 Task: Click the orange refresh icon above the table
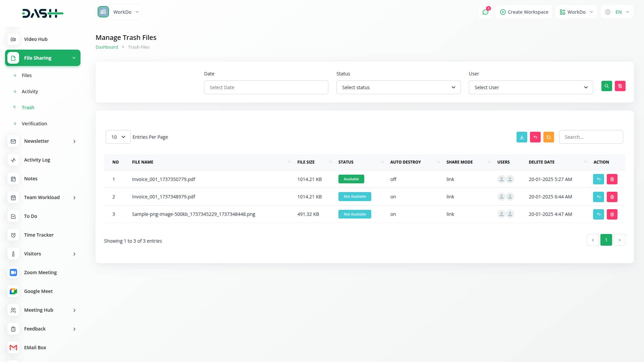(548, 137)
